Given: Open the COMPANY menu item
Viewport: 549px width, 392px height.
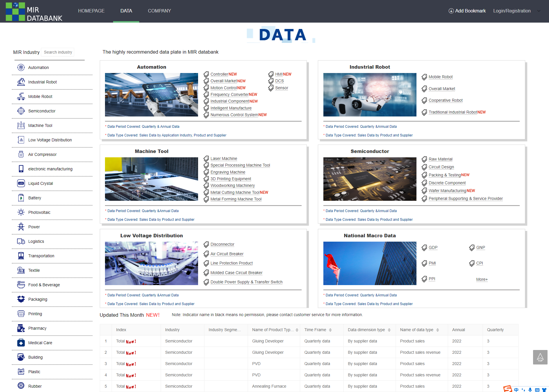Looking at the screenshot, I should click(x=159, y=11).
